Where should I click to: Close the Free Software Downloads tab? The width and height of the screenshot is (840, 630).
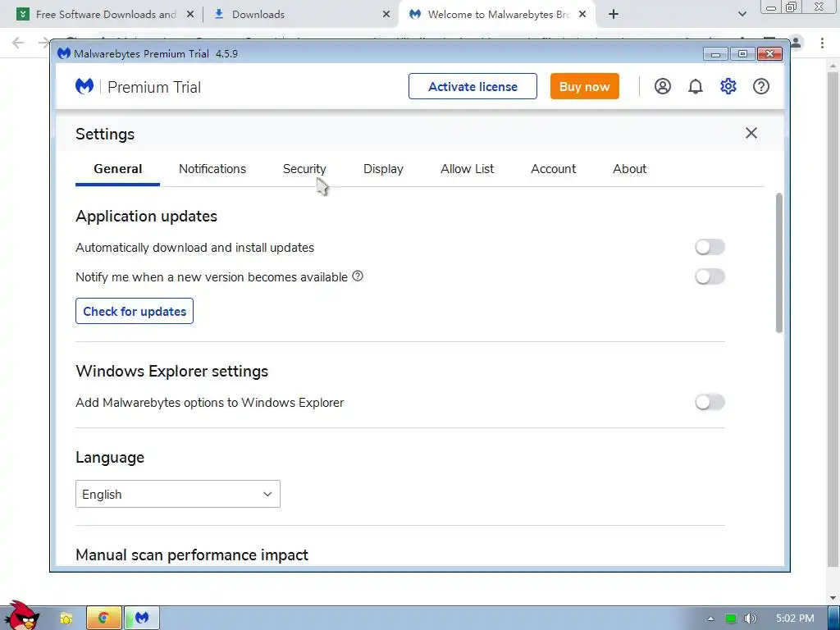point(190,15)
